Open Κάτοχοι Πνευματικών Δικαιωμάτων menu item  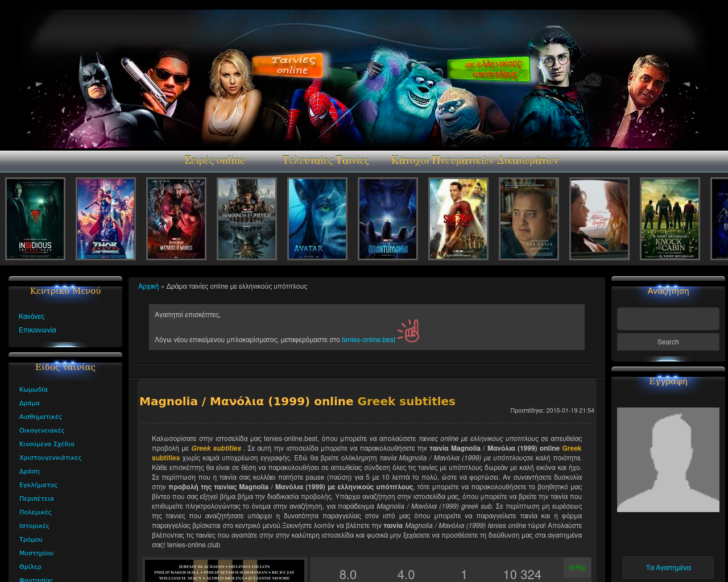[475, 160]
